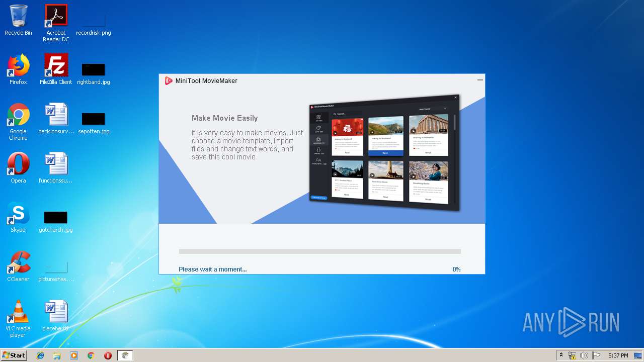
Task: Open Internet Explorer from taskbar
Action: pos(40,355)
